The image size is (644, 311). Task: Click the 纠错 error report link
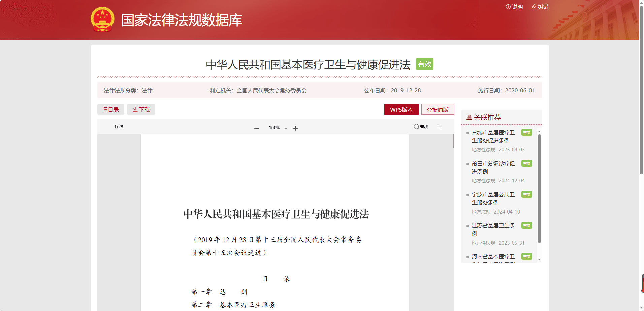click(x=540, y=7)
